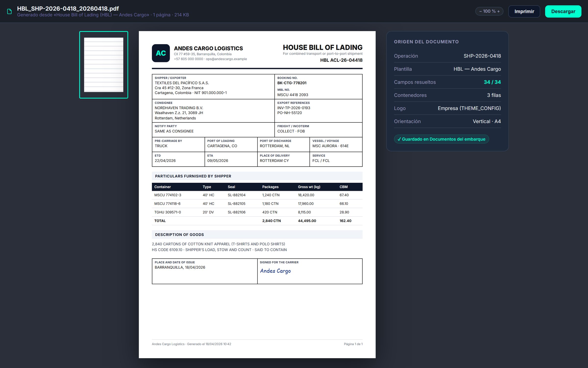Click the Contenedores value '3 filas'
The height and width of the screenshot is (368, 588).
point(494,95)
